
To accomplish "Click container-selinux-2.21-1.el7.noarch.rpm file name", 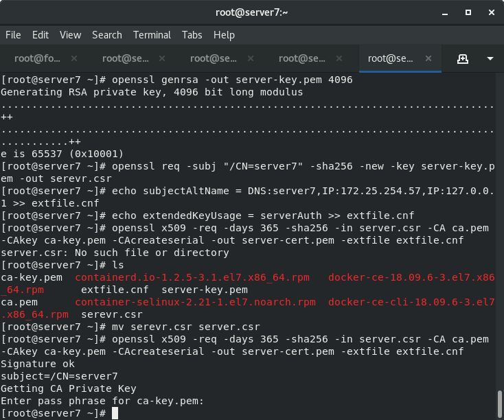I will 195,302.
